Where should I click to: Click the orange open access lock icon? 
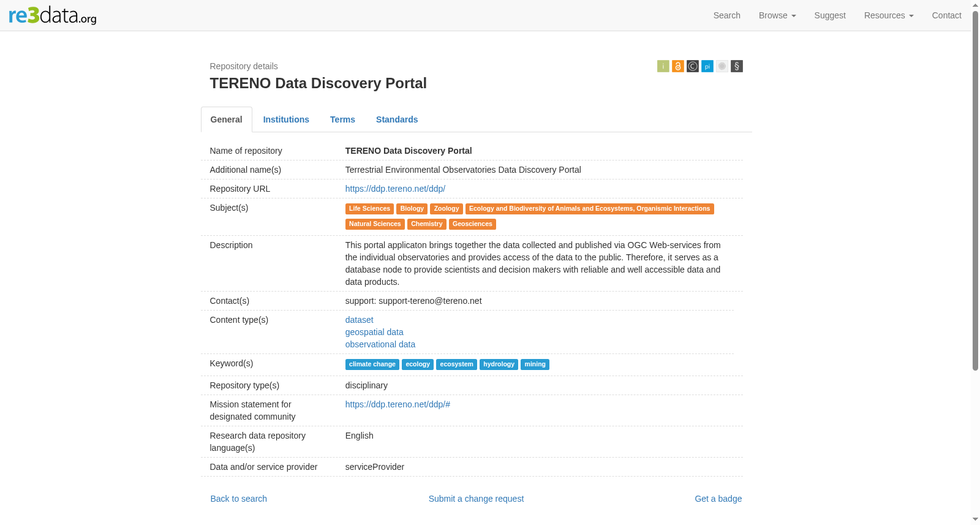click(x=677, y=66)
